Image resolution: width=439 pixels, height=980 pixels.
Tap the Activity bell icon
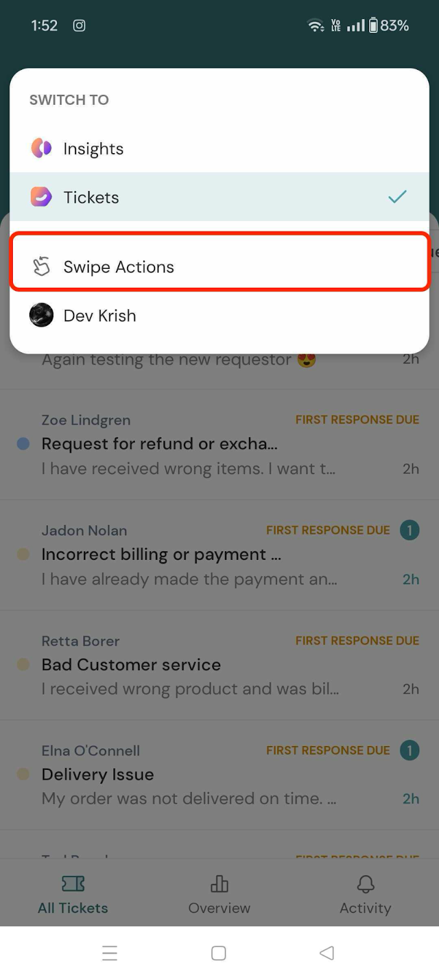click(x=365, y=883)
